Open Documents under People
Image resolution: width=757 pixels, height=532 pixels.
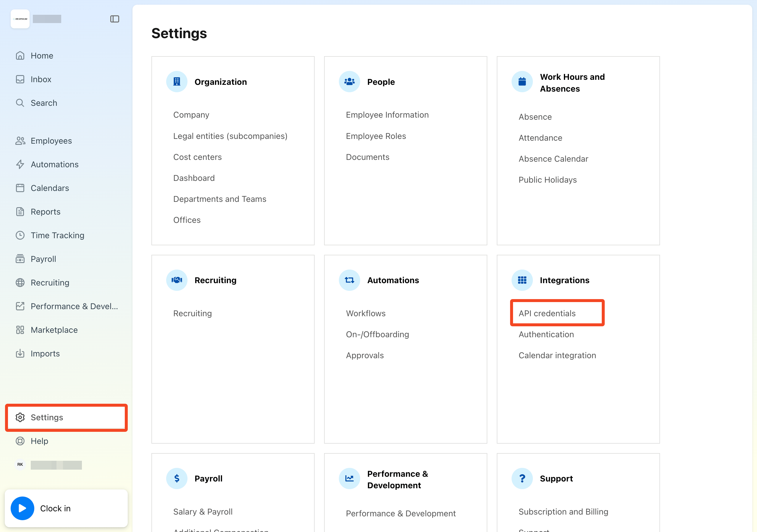click(x=368, y=157)
